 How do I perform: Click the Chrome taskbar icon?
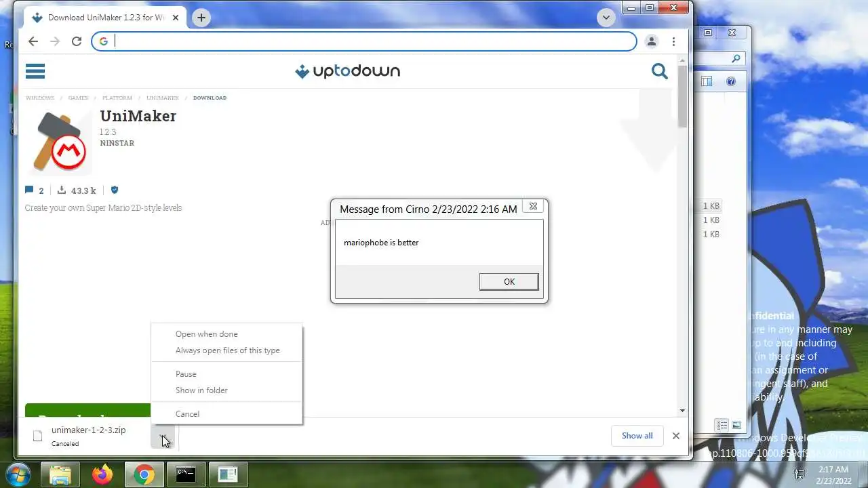pyautogui.click(x=144, y=474)
